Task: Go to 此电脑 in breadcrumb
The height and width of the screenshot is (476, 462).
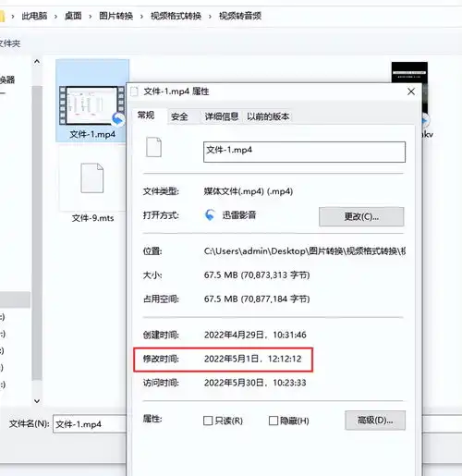Action: (34, 16)
